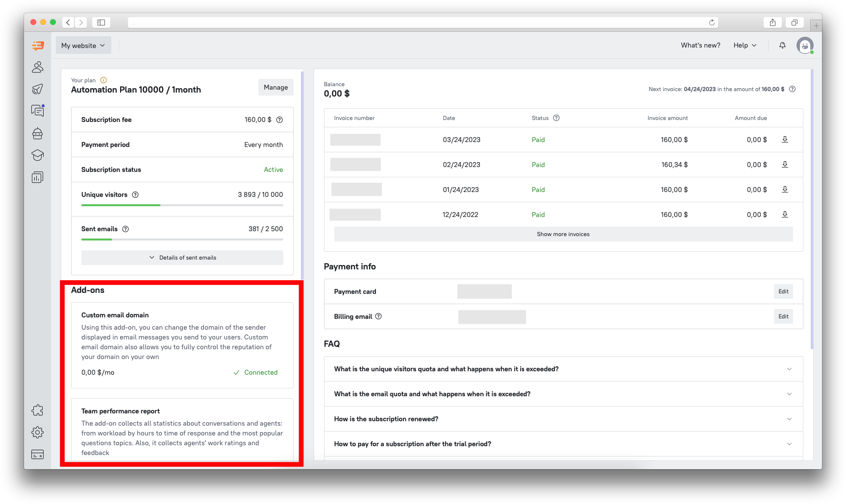Download the 01/24/2023 invoice
The width and height of the screenshot is (846, 504).
point(785,190)
